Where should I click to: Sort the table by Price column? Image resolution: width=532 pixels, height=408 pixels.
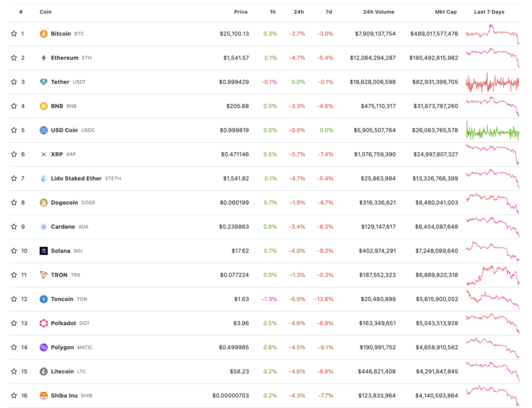tap(240, 11)
